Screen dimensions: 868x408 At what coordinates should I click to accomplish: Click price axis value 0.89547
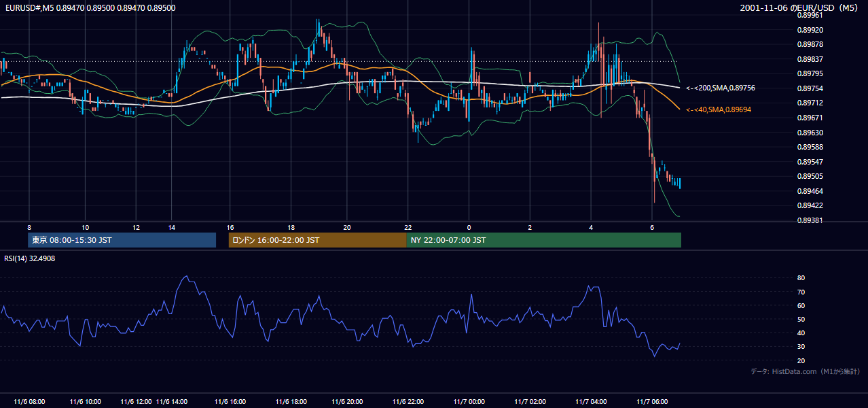[x=810, y=162]
